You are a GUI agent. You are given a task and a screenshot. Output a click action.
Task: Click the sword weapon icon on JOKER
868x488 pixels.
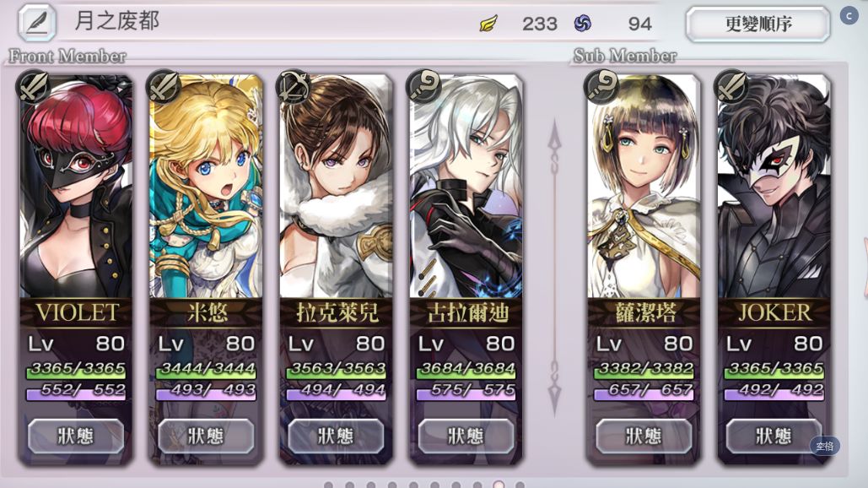click(x=732, y=87)
